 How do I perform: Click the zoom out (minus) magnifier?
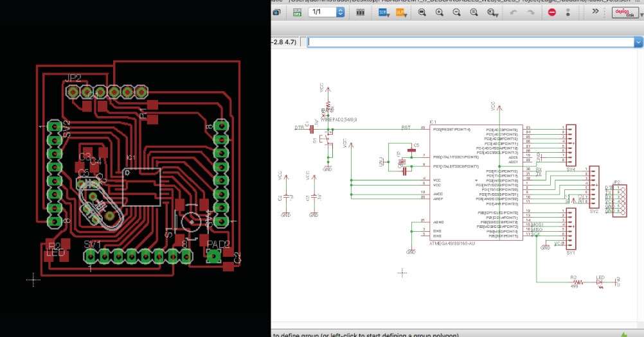tap(456, 13)
